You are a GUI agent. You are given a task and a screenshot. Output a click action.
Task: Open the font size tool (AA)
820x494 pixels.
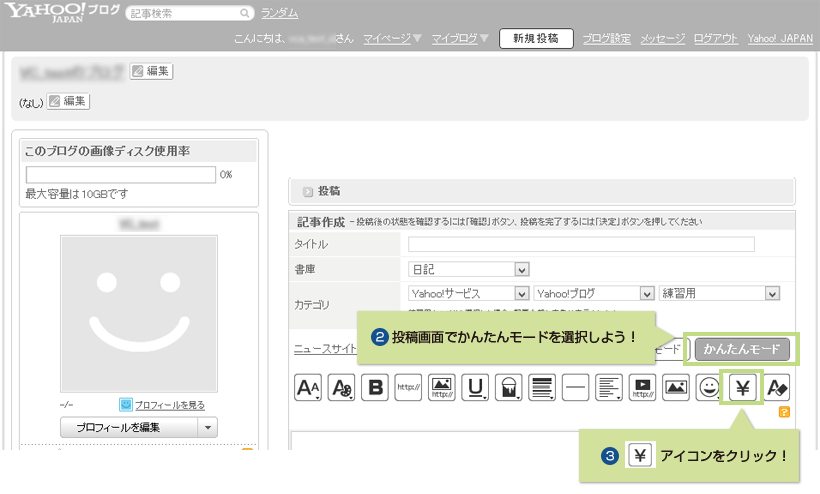(308, 387)
